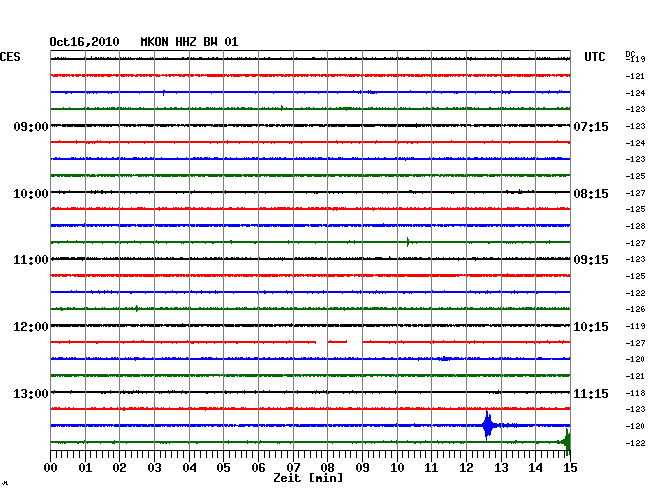Screen dimensions: 650x494
Task: Click the 13:00 local time label
Action: point(31,394)
